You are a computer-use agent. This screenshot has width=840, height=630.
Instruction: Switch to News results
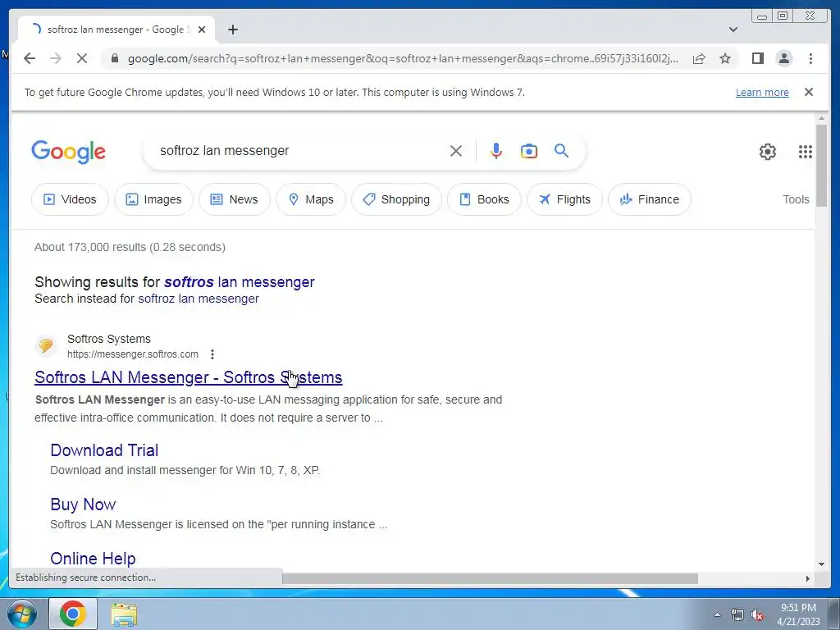coord(234,199)
